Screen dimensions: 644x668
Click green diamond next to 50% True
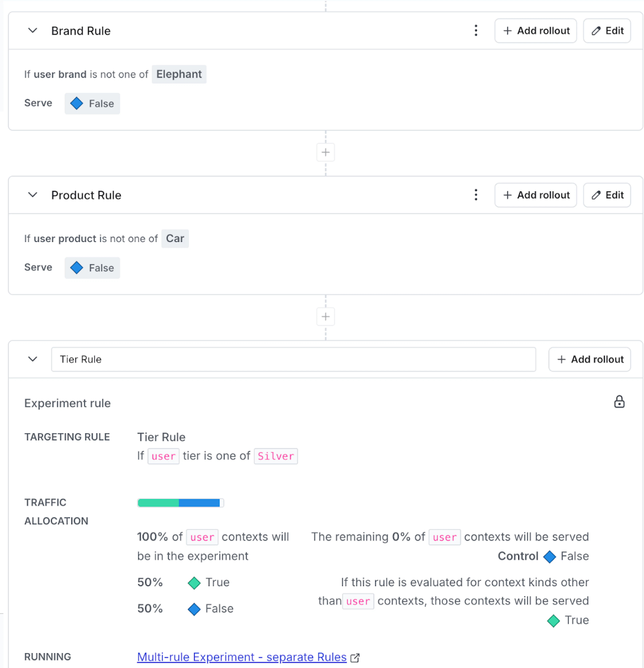pos(194,582)
